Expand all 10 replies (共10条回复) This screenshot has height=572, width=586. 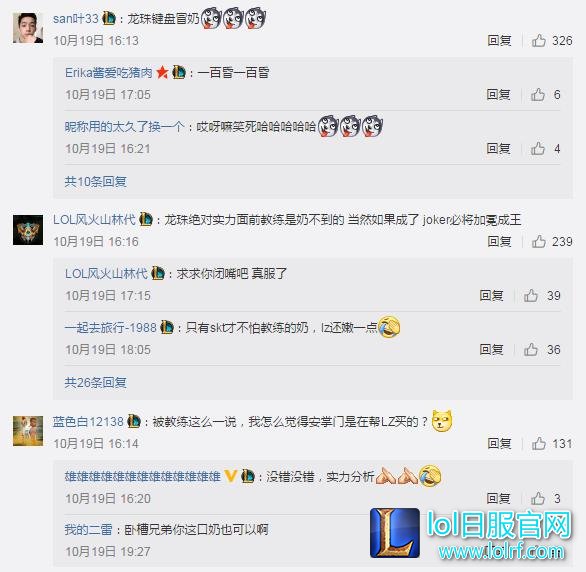coord(96,182)
